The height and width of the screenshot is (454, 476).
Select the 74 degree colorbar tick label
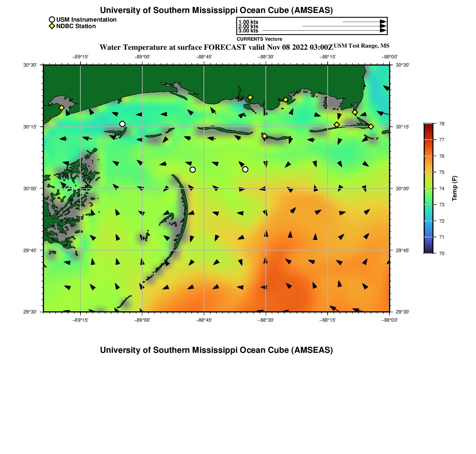tap(442, 189)
